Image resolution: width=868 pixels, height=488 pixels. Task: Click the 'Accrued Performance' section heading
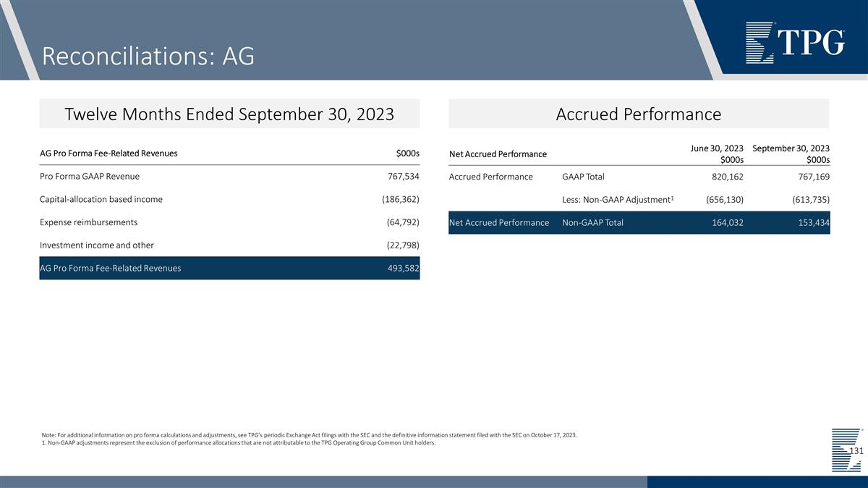(x=638, y=114)
